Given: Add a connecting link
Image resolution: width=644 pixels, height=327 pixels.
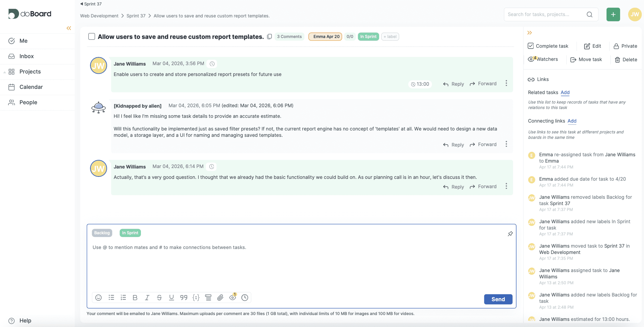Looking at the screenshot, I should 572,121.
